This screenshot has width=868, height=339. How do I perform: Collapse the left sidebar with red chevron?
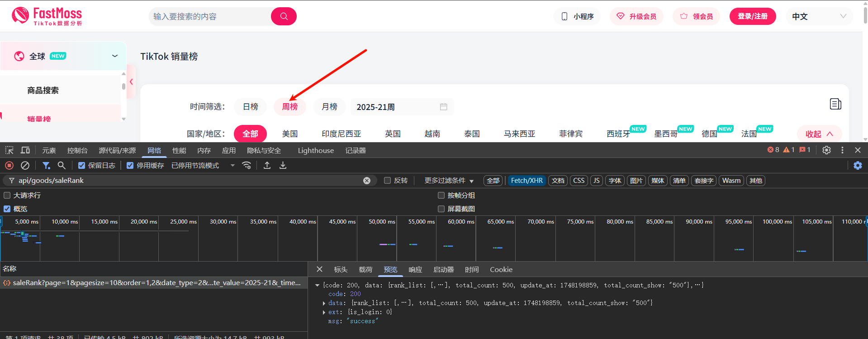click(131, 82)
